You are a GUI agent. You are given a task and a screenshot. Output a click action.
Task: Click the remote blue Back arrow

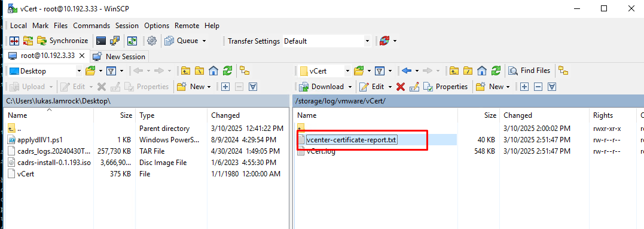[x=406, y=71]
